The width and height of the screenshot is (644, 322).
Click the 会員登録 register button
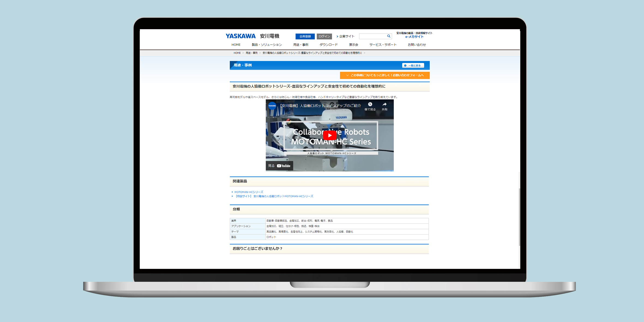[305, 36]
